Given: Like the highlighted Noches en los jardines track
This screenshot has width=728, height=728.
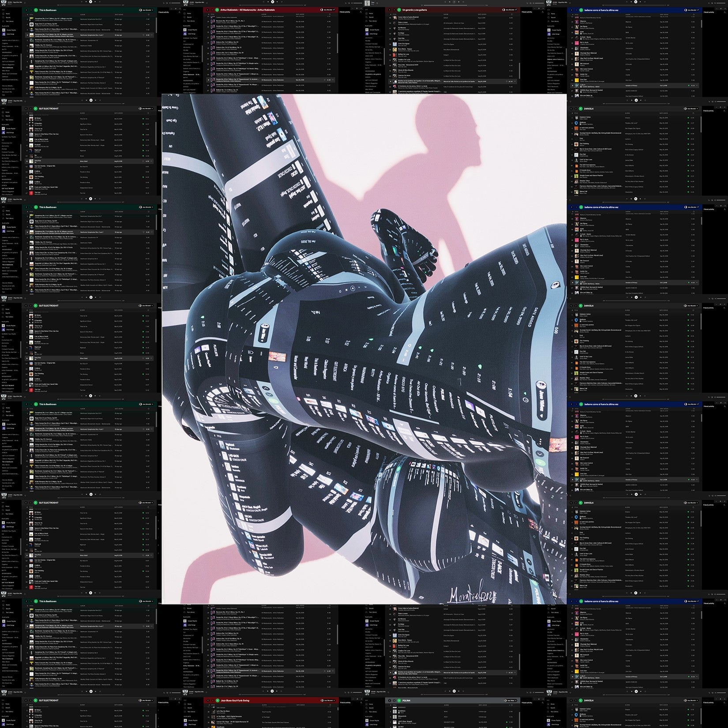Looking at the screenshot, I should [507, 82].
